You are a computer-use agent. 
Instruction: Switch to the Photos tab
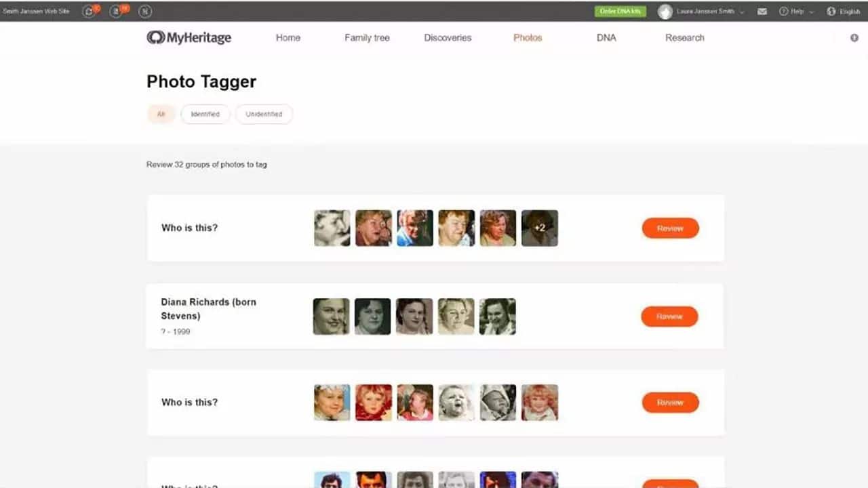tap(528, 38)
